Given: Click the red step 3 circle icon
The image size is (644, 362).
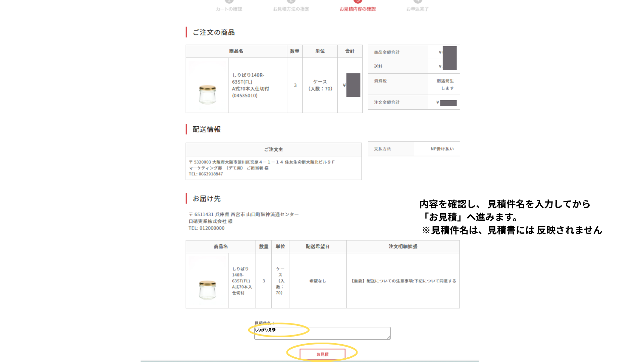Looking at the screenshot, I should [x=358, y=1].
